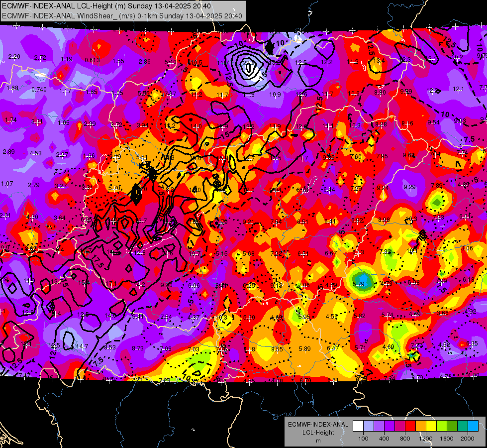Image resolution: width=487 pixels, height=448 pixels.
Task: Click the '5.82' grid value
Action: click(x=359, y=316)
